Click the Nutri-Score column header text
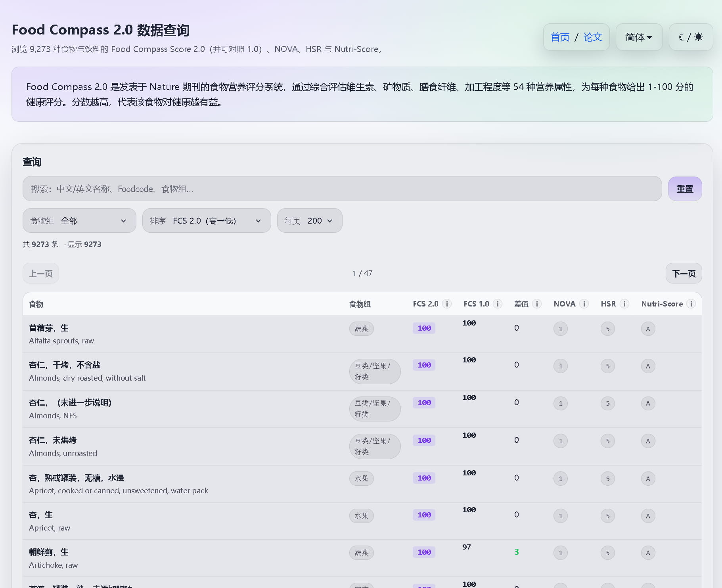Image resolution: width=722 pixels, height=588 pixels. click(x=662, y=304)
